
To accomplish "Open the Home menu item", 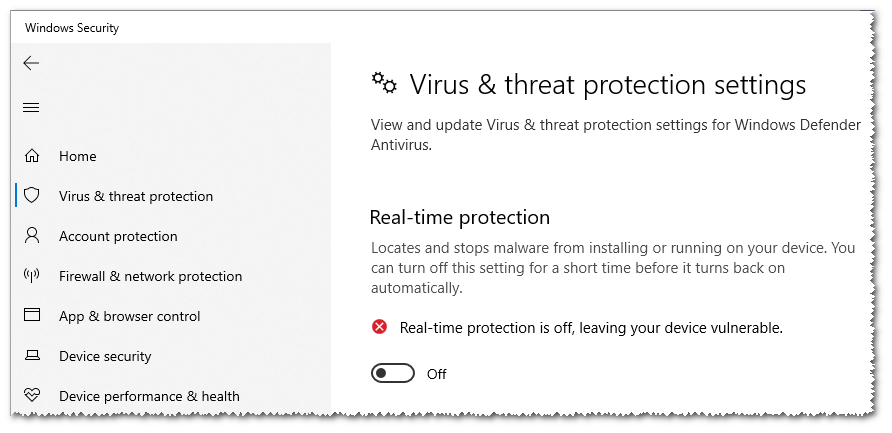I will 78,156.
